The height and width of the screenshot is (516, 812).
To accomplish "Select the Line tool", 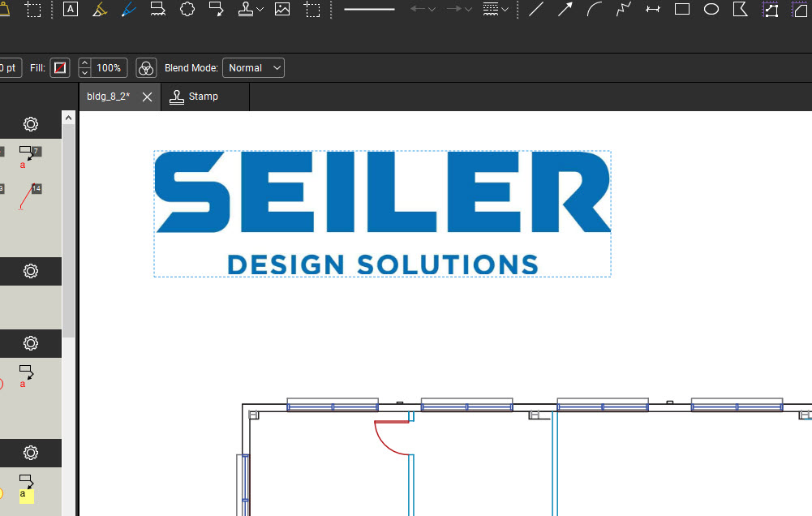I will [x=536, y=9].
